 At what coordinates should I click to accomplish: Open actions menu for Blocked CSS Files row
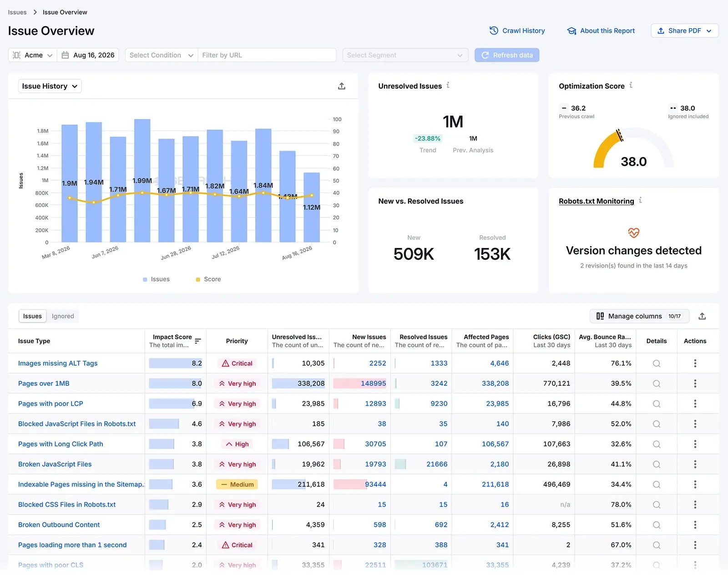[695, 504]
